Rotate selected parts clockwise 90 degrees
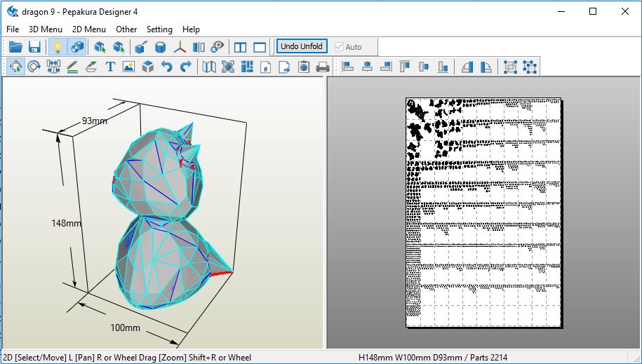The image size is (642, 364). (x=486, y=67)
